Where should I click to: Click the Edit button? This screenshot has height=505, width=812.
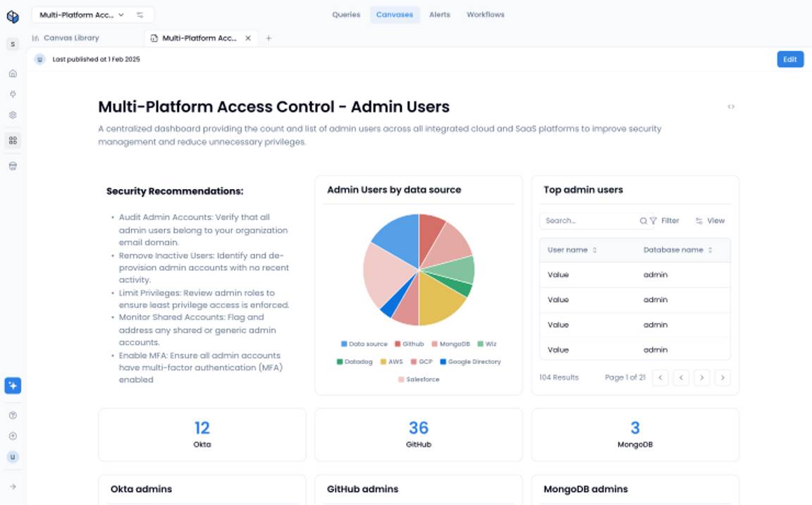[x=789, y=59]
